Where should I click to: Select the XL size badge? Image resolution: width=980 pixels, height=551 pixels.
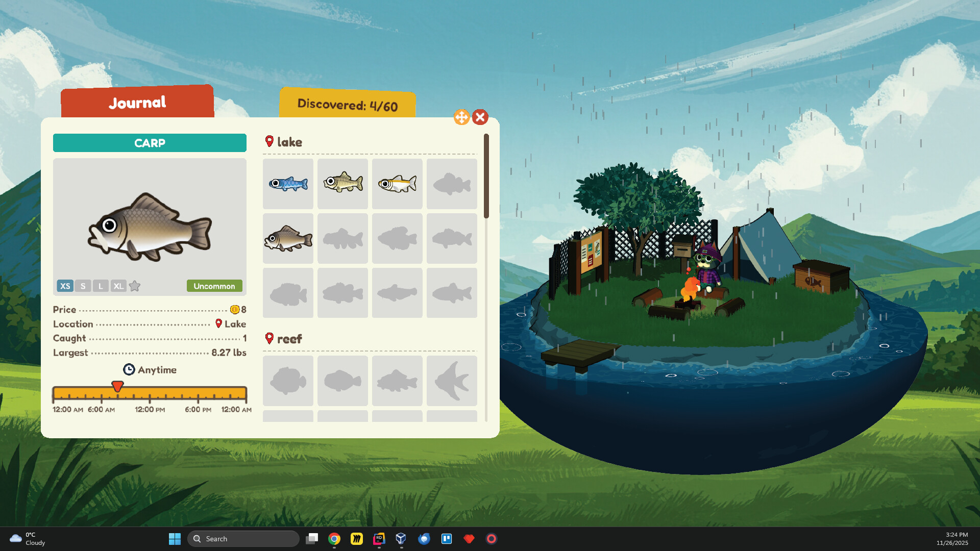[x=118, y=286]
